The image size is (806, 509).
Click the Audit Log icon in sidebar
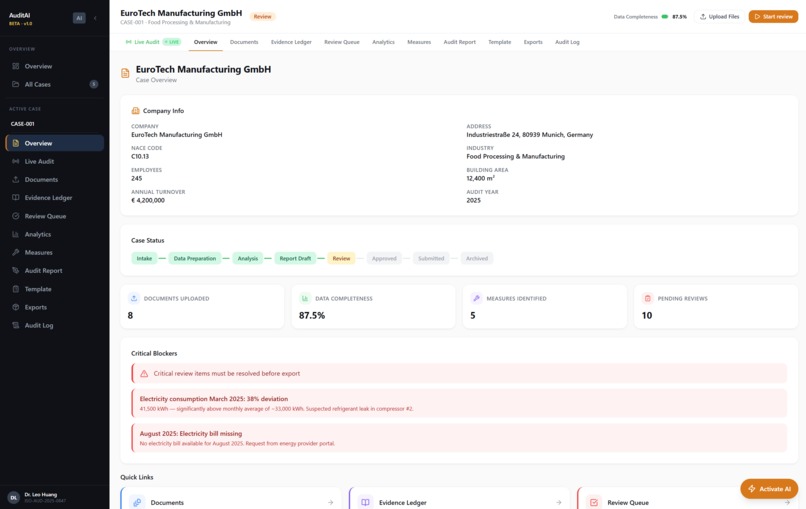click(x=15, y=325)
